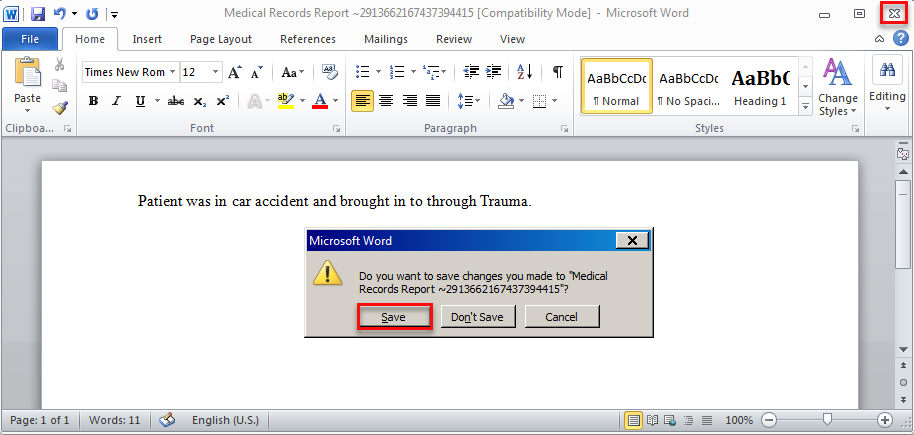Expand the Font Color dropdown arrow

pyautogui.click(x=337, y=101)
